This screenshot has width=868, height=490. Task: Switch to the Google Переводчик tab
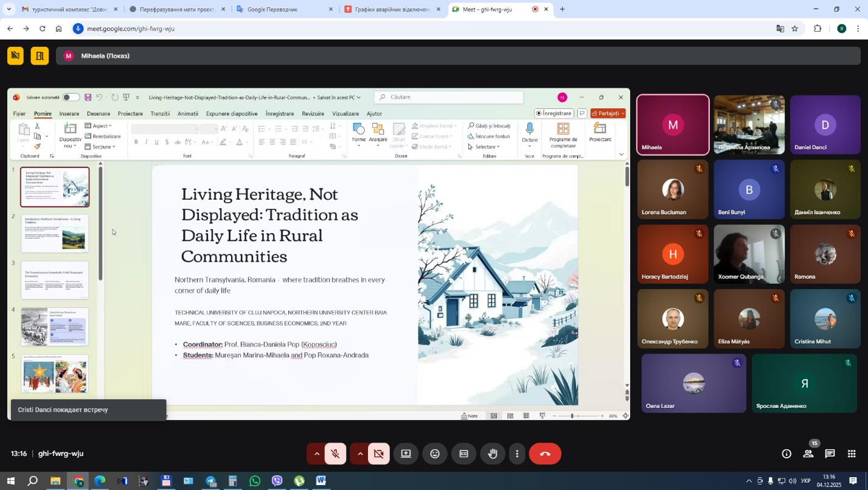coord(280,10)
